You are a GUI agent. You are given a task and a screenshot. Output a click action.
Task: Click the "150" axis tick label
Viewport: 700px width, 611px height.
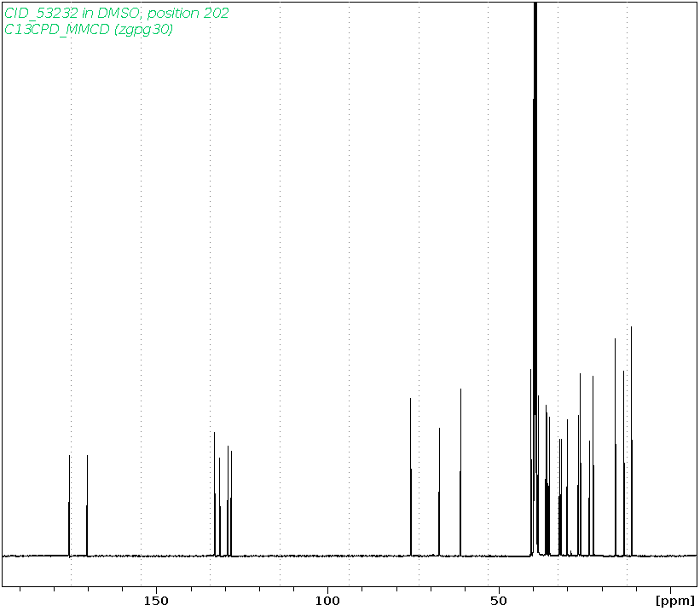tap(156, 601)
